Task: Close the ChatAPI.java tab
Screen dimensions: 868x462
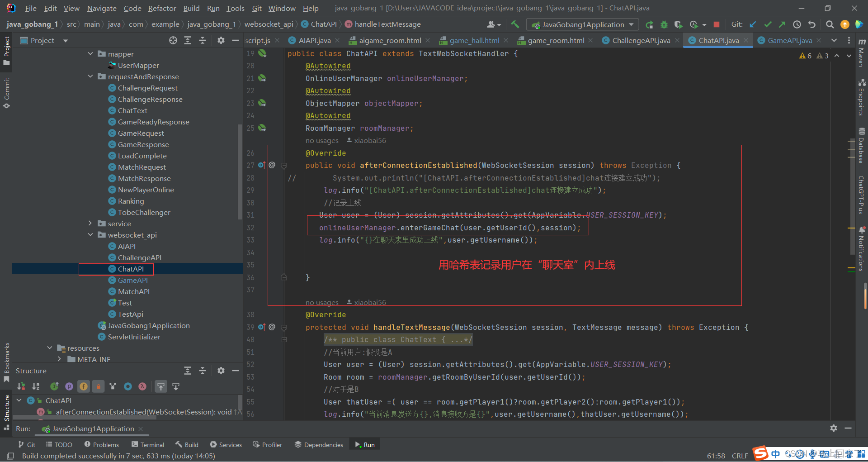Action: (x=746, y=41)
